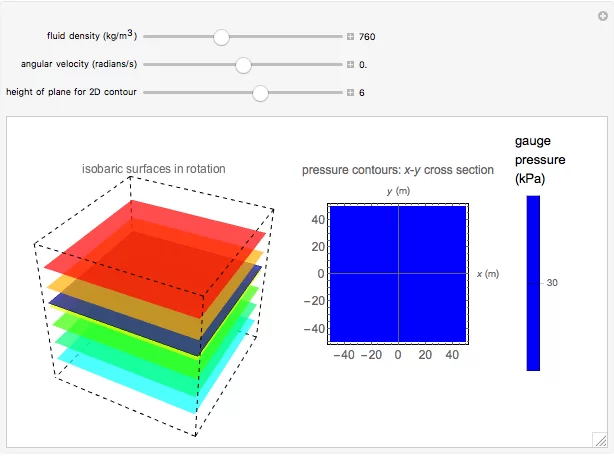614x456 pixels.
Task: Click the fluid density value 760
Action: pyautogui.click(x=367, y=37)
